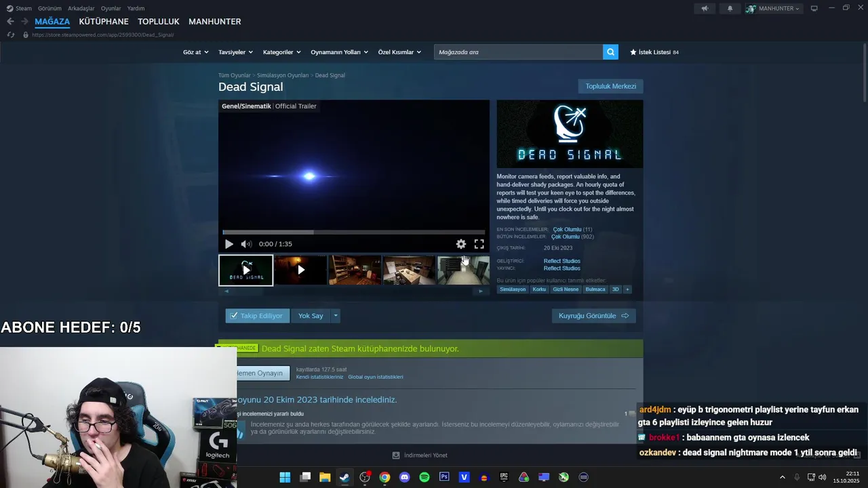Expand more tags with plus button
This screenshot has width=868, height=488.
[x=627, y=289]
